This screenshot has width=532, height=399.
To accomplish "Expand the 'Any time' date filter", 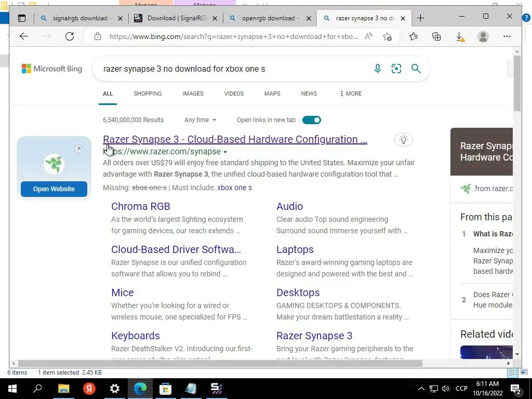I will click(200, 120).
